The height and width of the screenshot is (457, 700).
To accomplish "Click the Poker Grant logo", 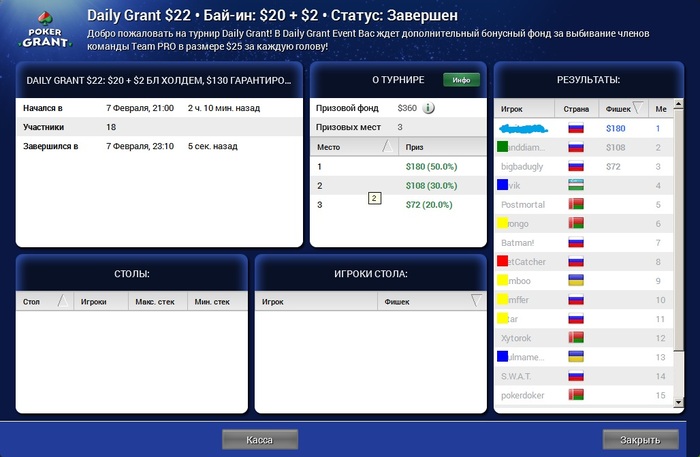I will [45, 30].
